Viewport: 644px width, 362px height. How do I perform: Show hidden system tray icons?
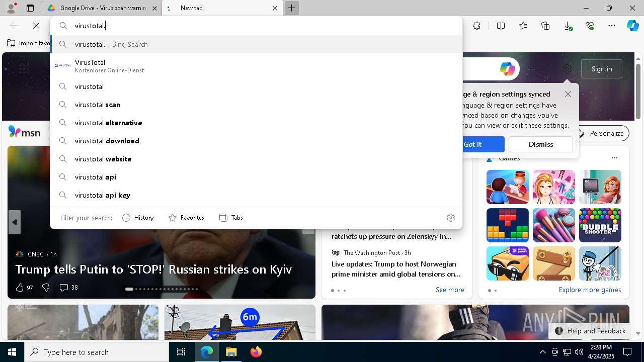click(542, 352)
